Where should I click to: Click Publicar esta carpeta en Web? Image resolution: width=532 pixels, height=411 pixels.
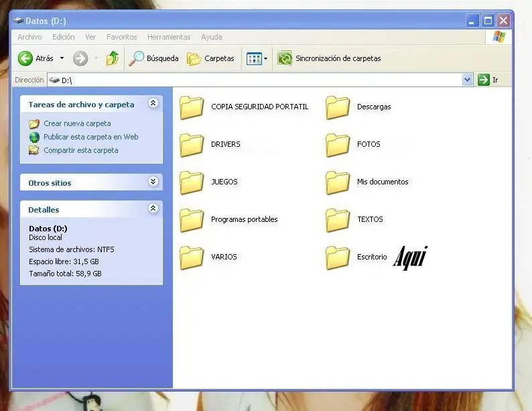click(x=91, y=137)
